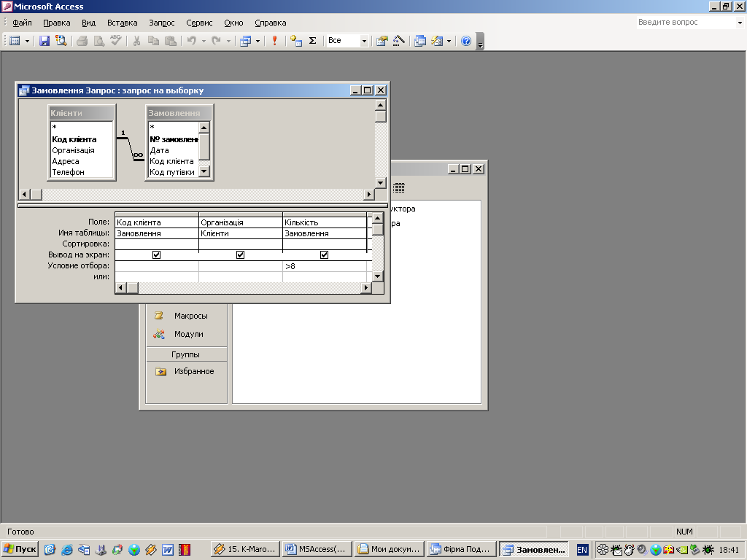Uncheck display for Код клієнта column
This screenshot has width=747, height=560.
pyautogui.click(x=156, y=255)
